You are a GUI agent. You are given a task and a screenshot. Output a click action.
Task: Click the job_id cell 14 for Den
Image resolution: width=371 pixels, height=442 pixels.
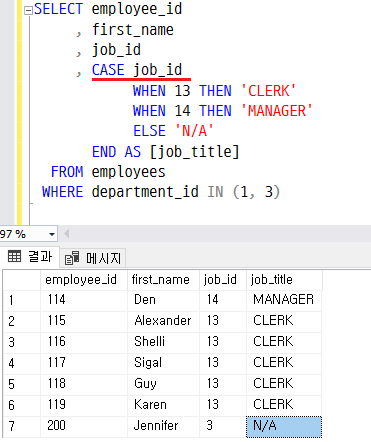(x=223, y=300)
